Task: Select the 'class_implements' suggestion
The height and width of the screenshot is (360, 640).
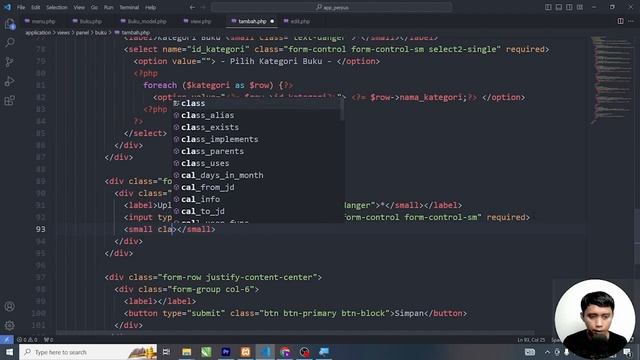Action: point(258,139)
